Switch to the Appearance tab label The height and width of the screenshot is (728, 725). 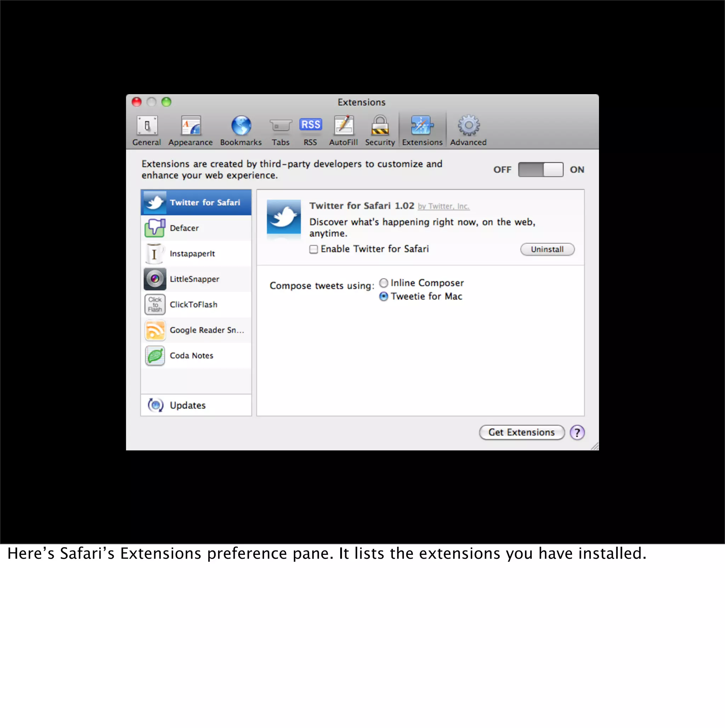(191, 142)
